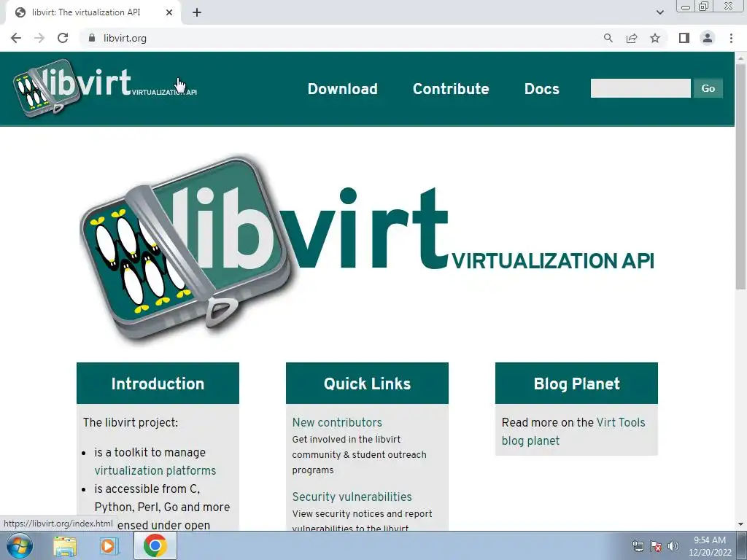Click the Chrome taskbar icon
Viewport: 747px width, 560px height.
pos(155,545)
